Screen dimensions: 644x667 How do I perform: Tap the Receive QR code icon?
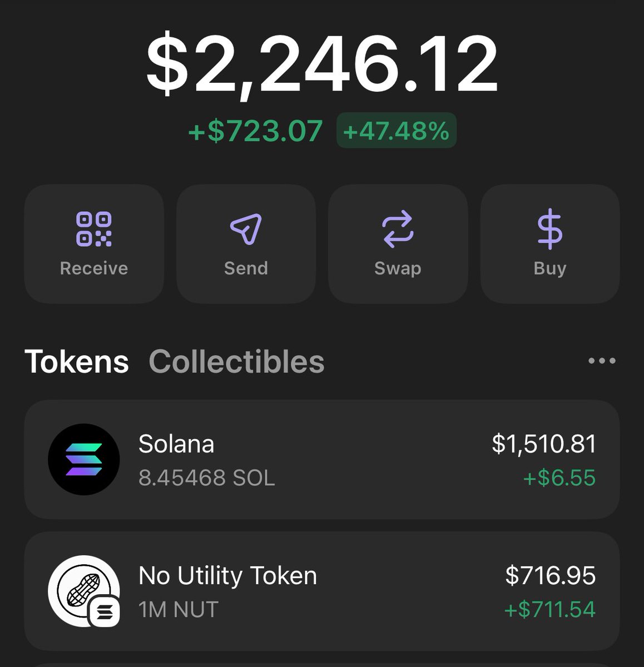(93, 228)
